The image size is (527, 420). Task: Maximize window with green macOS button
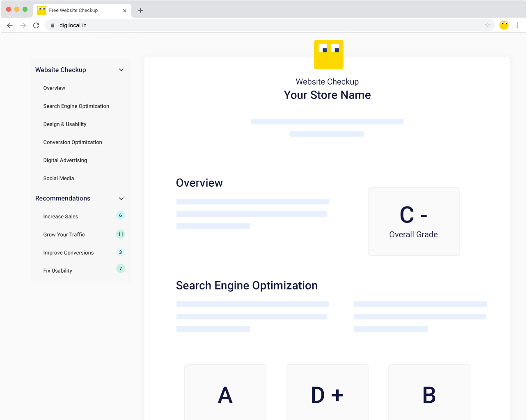click(x=25, y=9)
